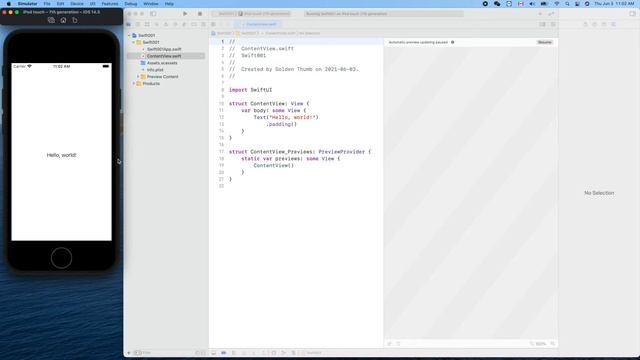640x360 pixels.
Task: Click the Wi-Fi status icon in menu bar
Action: pos(556,4)
